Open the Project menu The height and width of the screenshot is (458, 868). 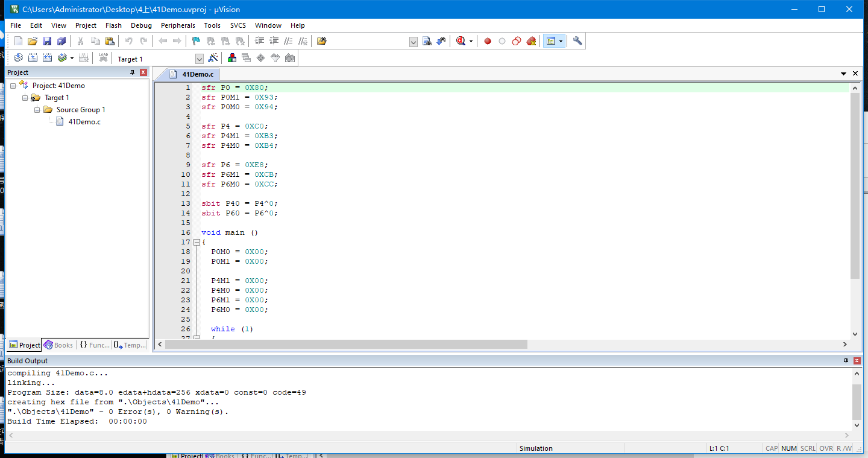coord(86,25)
